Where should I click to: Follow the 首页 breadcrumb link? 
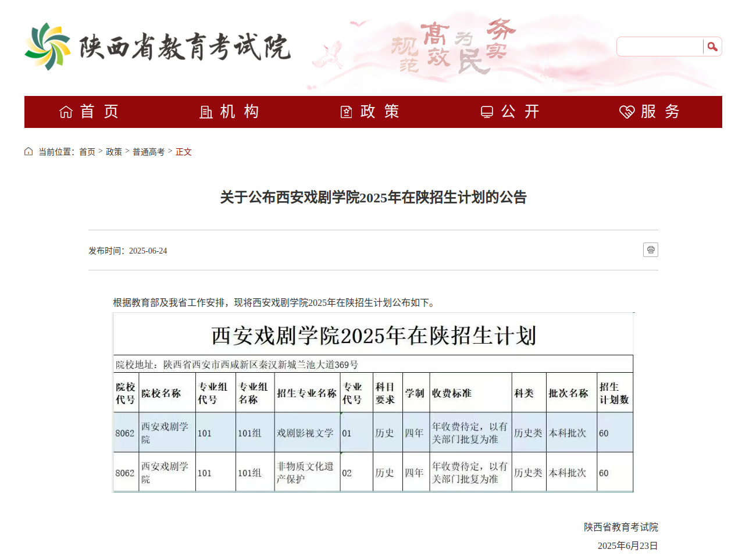pos(87,152)
